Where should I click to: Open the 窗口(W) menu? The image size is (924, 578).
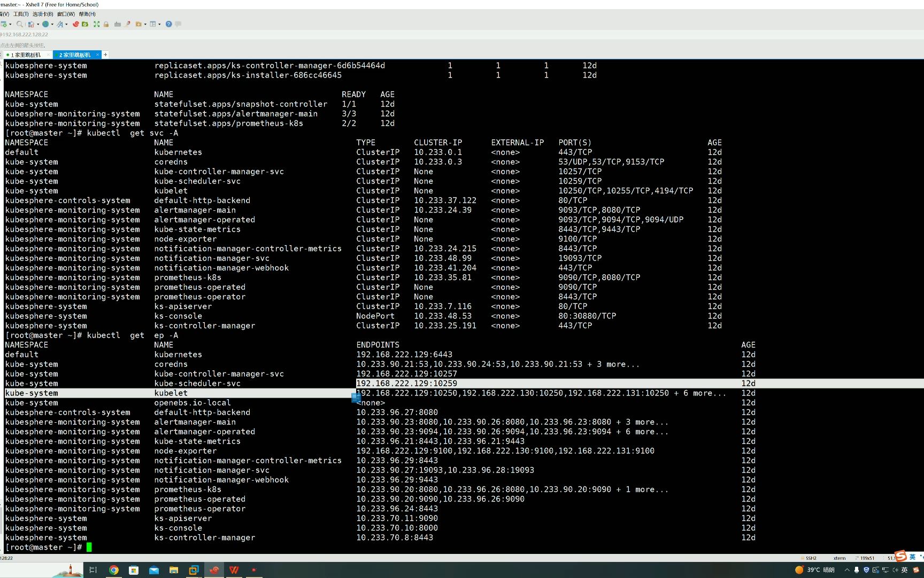point(66,14)
